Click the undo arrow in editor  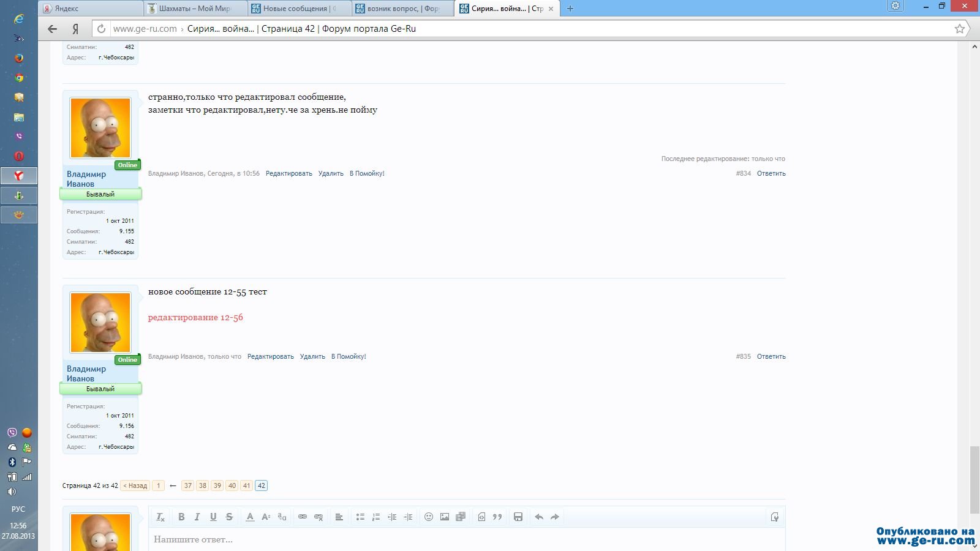539,517
